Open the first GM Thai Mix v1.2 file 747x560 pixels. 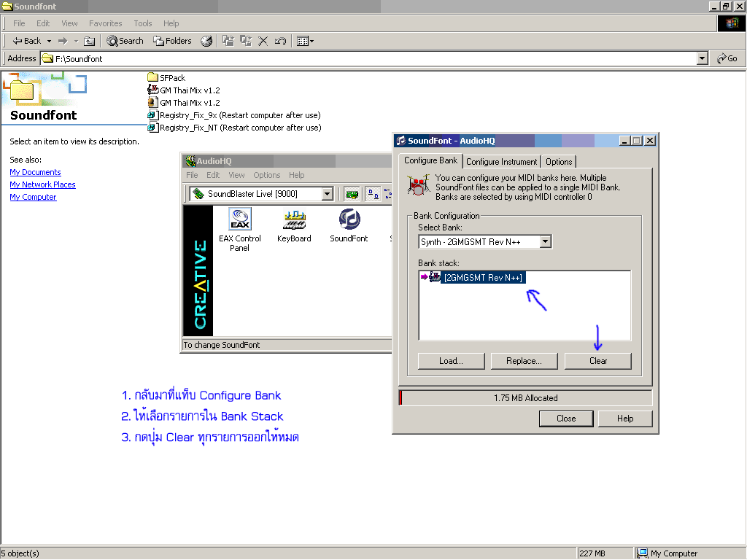(x=184, y=90)
